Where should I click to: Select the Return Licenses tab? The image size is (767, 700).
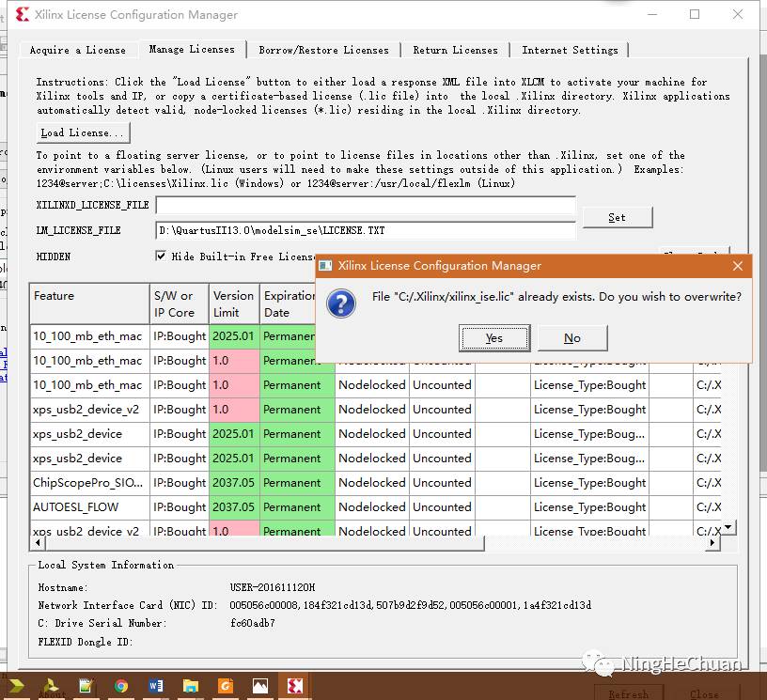click(x=455, y=50)
